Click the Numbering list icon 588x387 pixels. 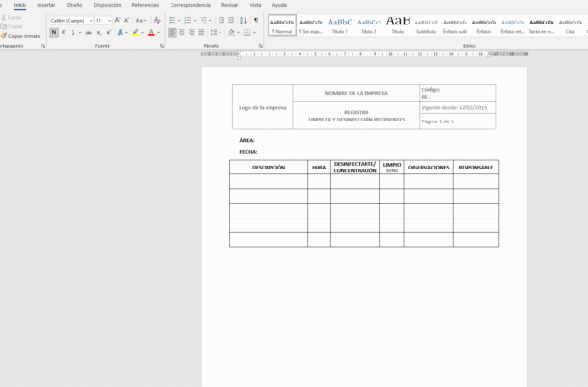tap(187, 20)
